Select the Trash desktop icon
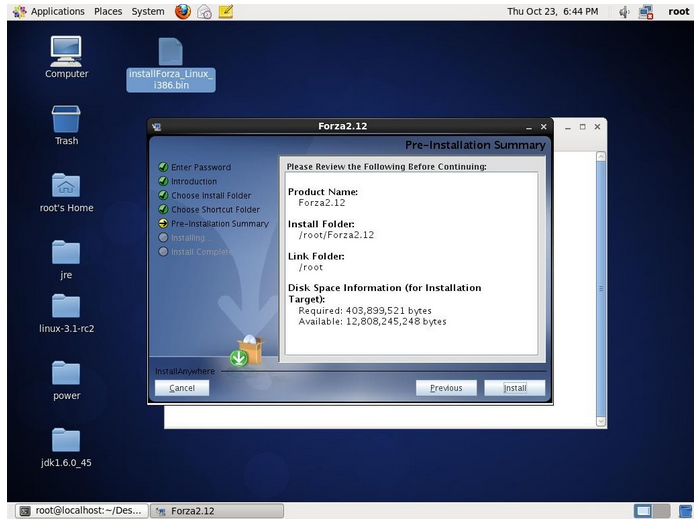The height and width of the screenshot is (531, 698). 66,125
